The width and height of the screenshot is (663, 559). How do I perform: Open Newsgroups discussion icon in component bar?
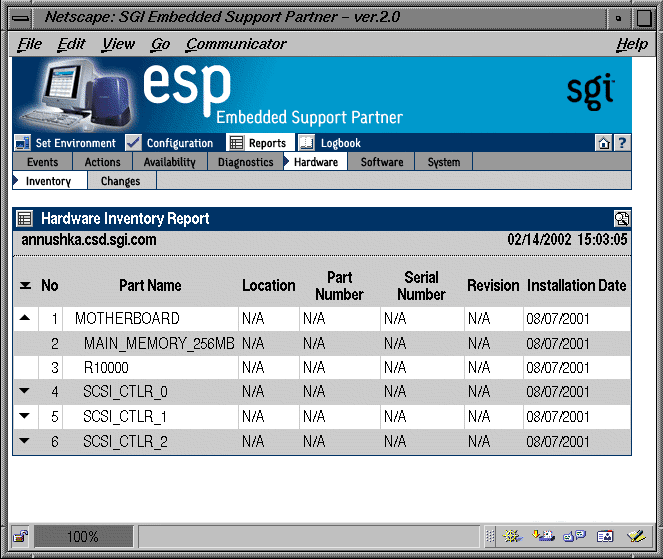coord(574,537)
